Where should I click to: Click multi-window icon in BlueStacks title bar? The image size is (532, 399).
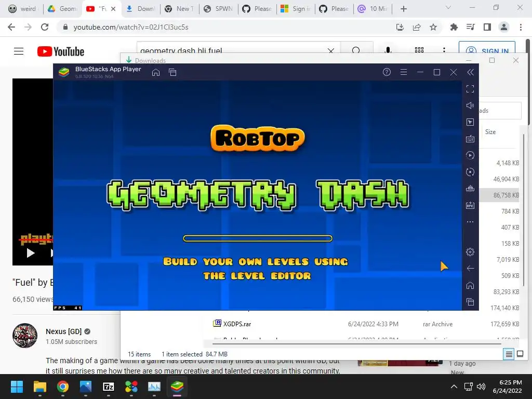[172, 72]
